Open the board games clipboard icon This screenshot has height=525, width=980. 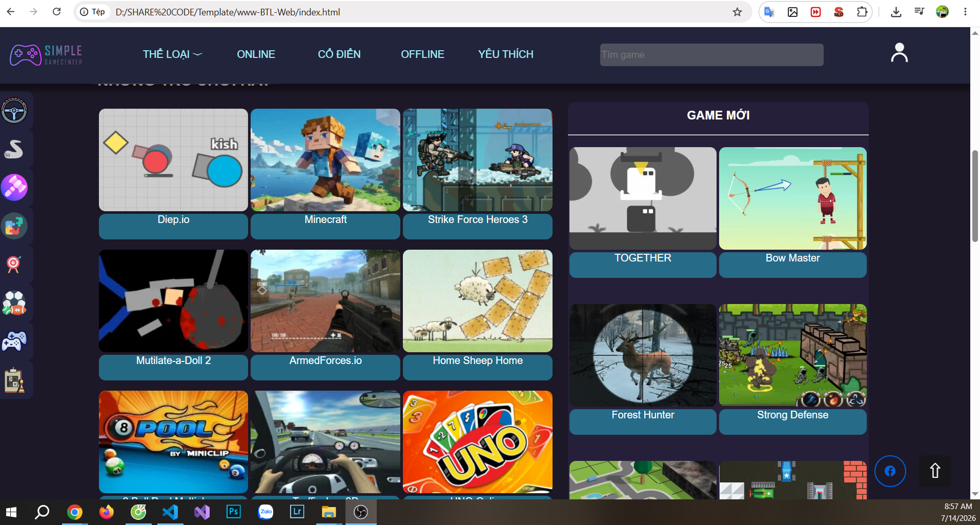click(14, 380)
